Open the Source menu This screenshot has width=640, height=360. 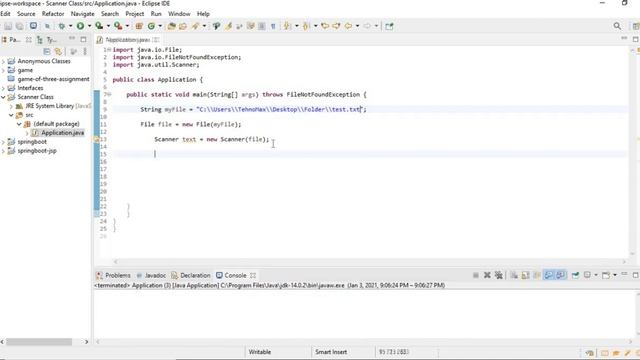coord(26,14)
